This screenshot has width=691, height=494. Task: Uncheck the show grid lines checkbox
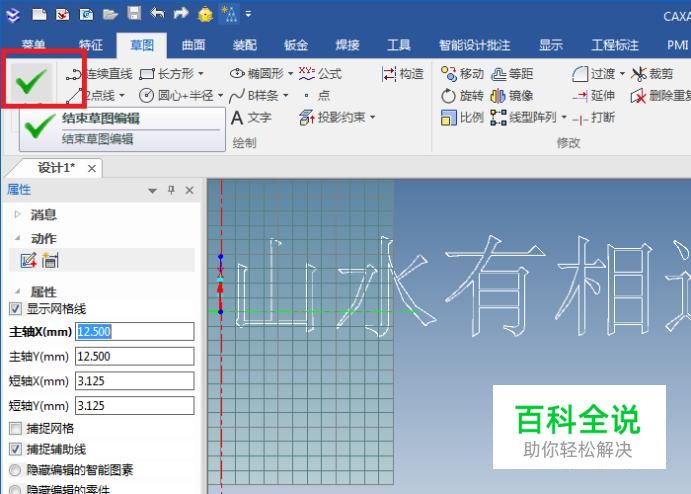(x=15, y=309)
